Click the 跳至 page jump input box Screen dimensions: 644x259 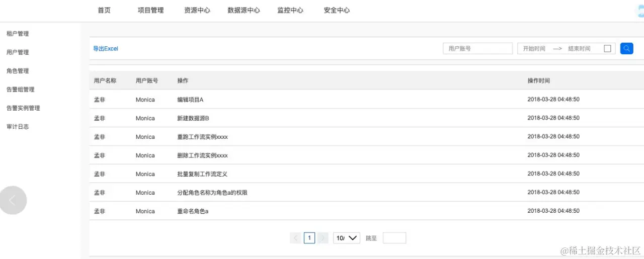pyautogui.click(x=394, y=238)
